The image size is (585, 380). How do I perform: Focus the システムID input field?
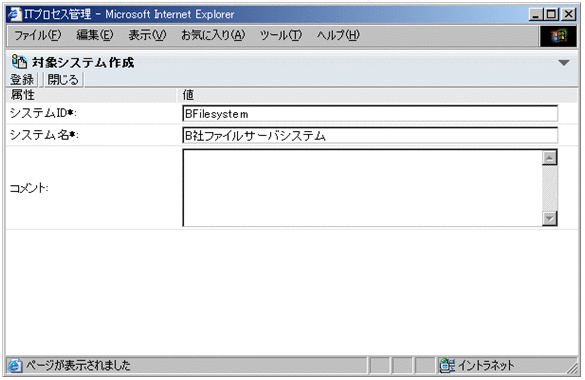[370, 114]
